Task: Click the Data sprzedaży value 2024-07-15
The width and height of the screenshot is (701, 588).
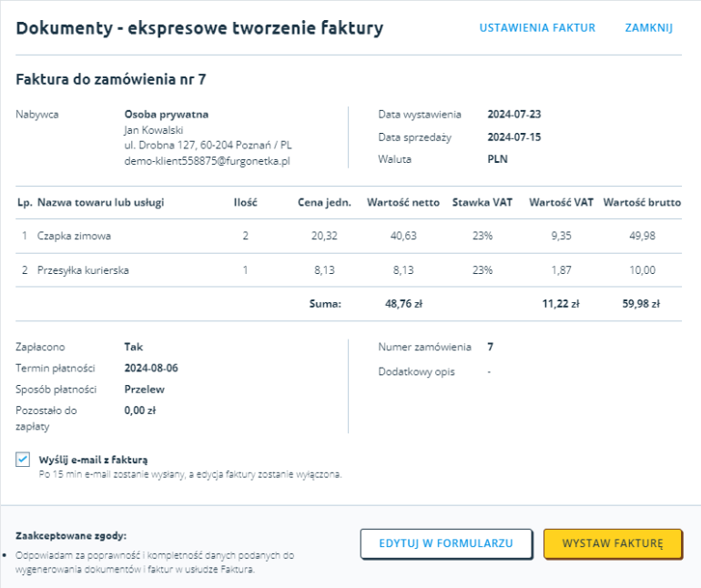Action: 514,137
